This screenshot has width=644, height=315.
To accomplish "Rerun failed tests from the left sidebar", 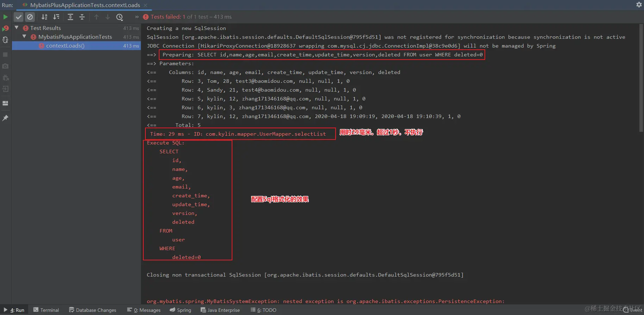I will [x=5, y=28].
